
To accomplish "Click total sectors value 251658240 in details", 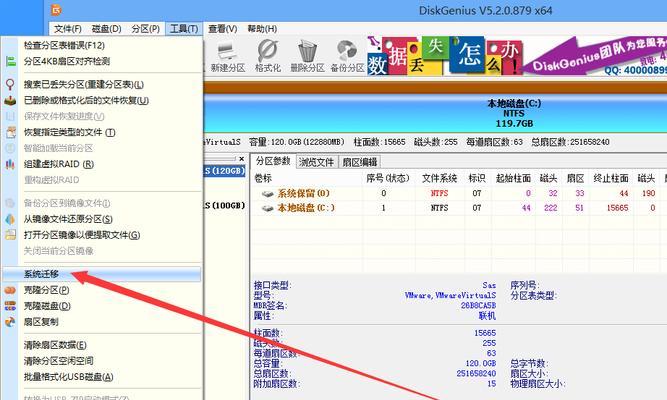I will click(x=476, y=374).
